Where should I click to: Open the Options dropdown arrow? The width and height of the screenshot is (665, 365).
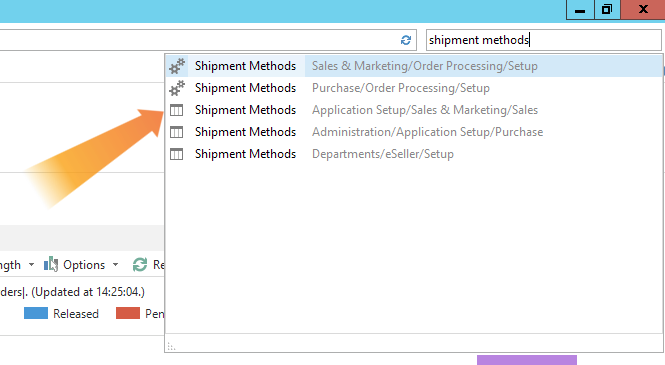click(x=115, y=265)
